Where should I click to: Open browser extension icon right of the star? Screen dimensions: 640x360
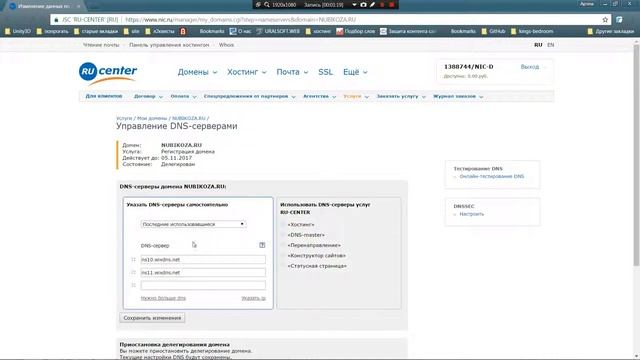[x=619, y=20]
